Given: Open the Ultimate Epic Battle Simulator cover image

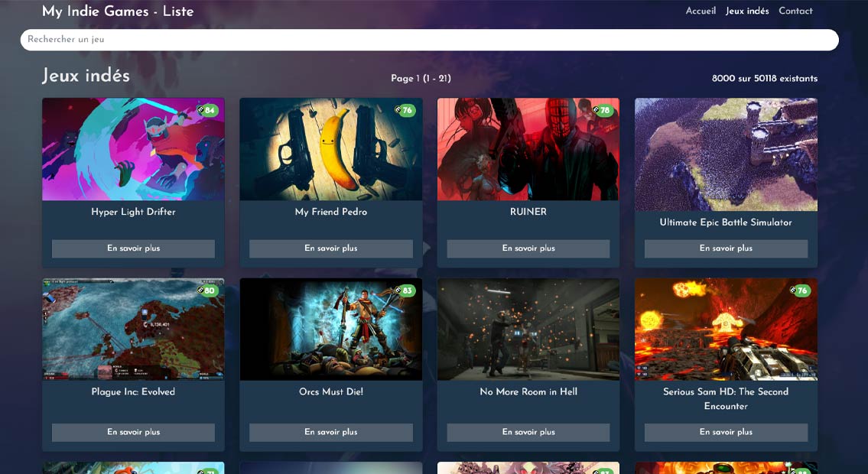Looking at the screenshot, I should pyautogui.click(x=726, y=155).
